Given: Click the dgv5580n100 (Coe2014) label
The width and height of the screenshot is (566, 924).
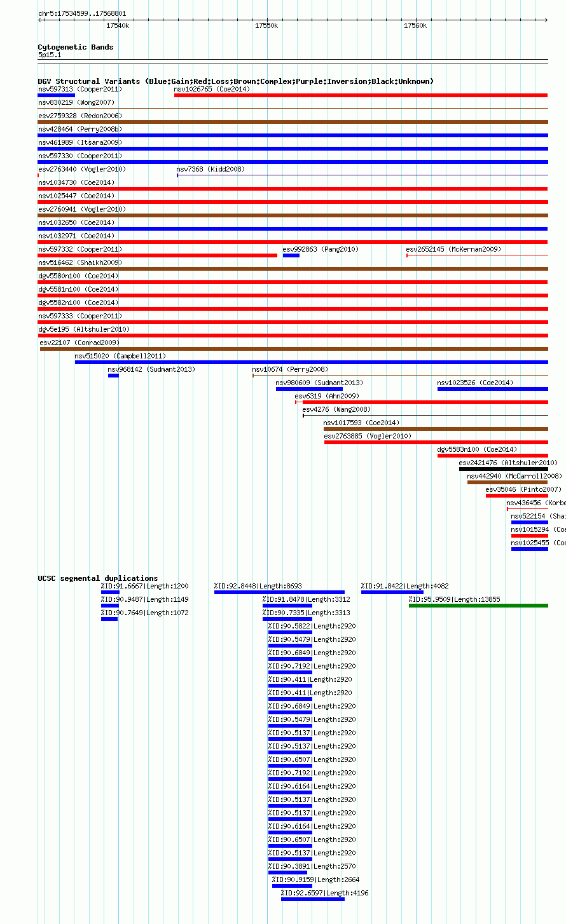Looking at the screenshot, I should 78,276.
